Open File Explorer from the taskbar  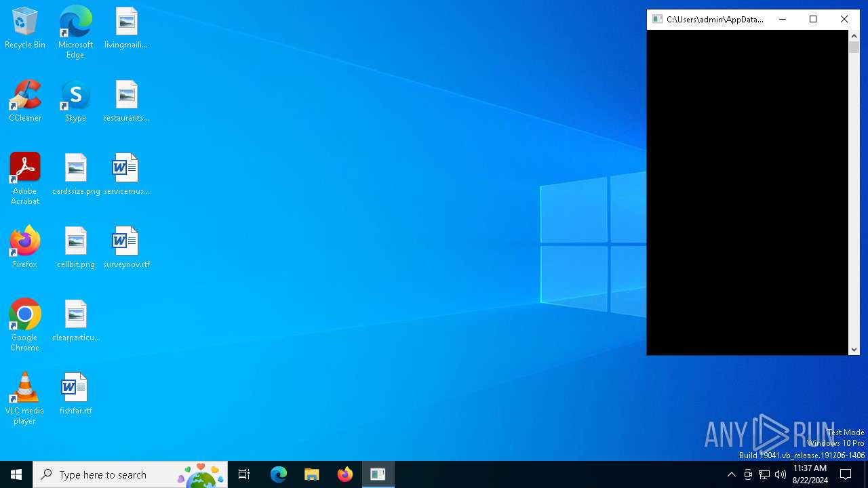[x=311, y=474]
